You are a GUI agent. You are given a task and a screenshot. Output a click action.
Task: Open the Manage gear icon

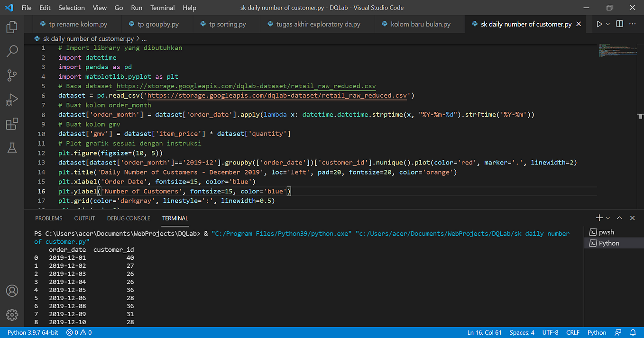[x=12, y=315]
